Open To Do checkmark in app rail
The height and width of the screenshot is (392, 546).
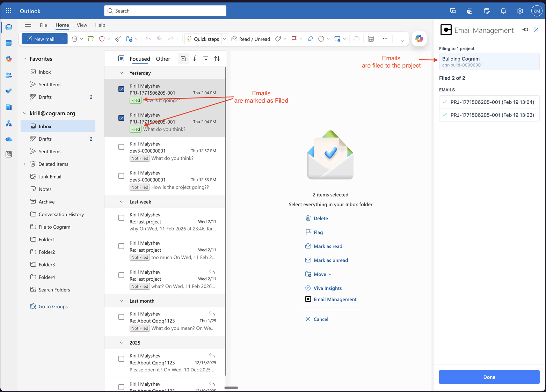pos(9,91)
